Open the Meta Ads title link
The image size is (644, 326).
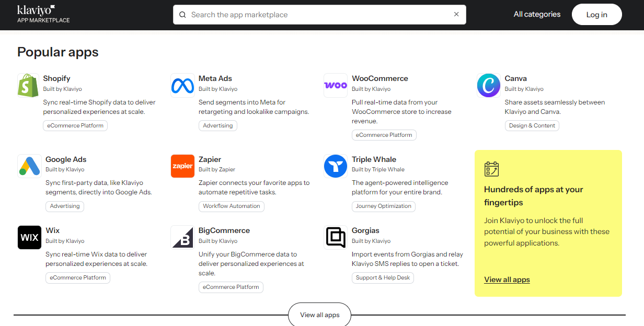pos(215,78)
